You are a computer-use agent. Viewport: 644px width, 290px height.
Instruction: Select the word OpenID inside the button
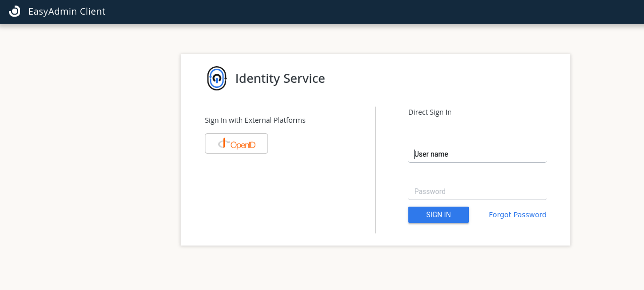(x=243, y=145)
